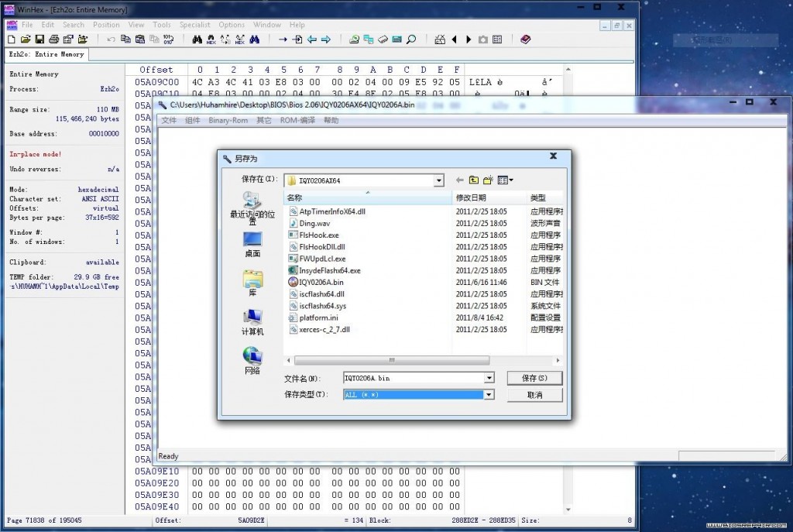Open WinHex Specialist menu
This screenshot has width=793, height=532.
pos(194,24)
